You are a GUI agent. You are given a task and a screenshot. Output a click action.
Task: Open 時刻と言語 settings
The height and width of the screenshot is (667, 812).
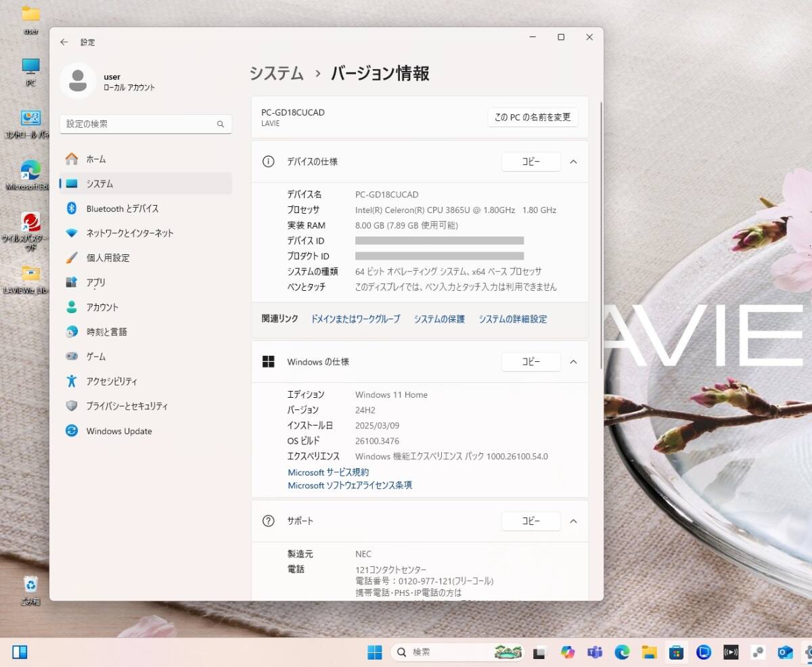coord(146,332)
